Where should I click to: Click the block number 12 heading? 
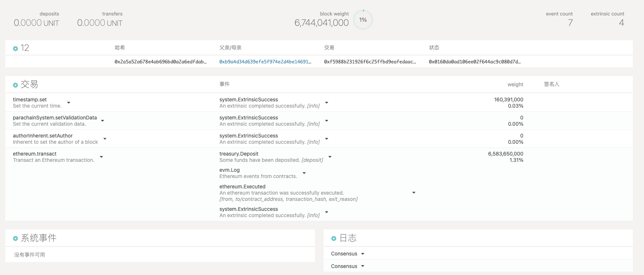25,48
